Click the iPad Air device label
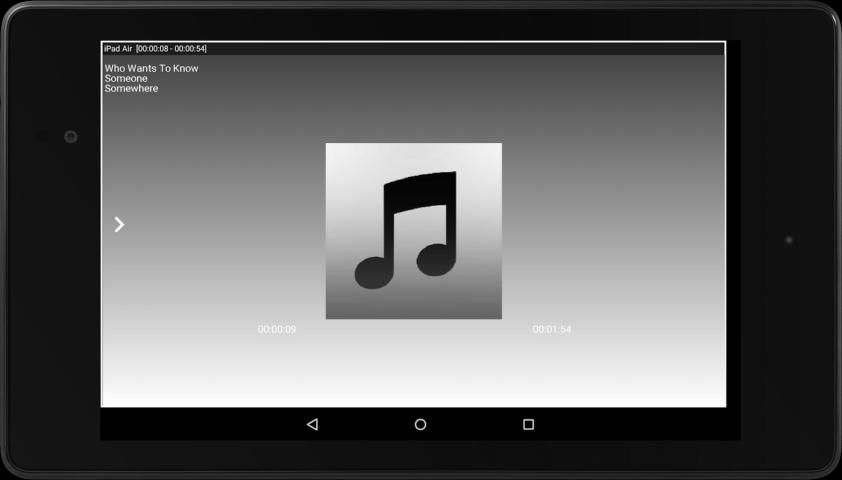Image resolution: width=842 pixels, height=480 pixels. [118, 49]
